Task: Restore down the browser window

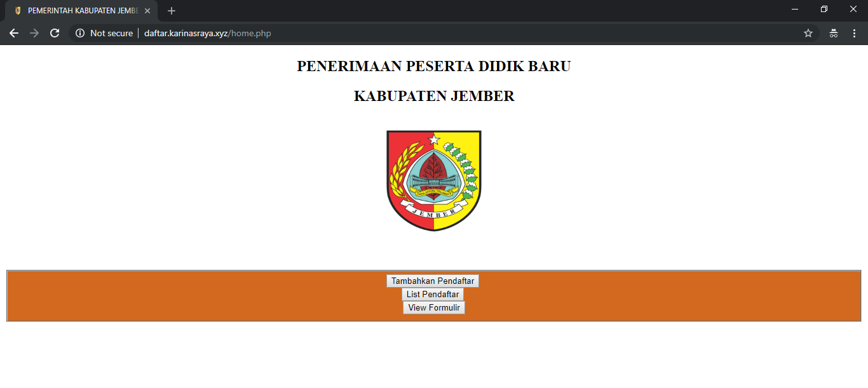Action: (824, 9)
